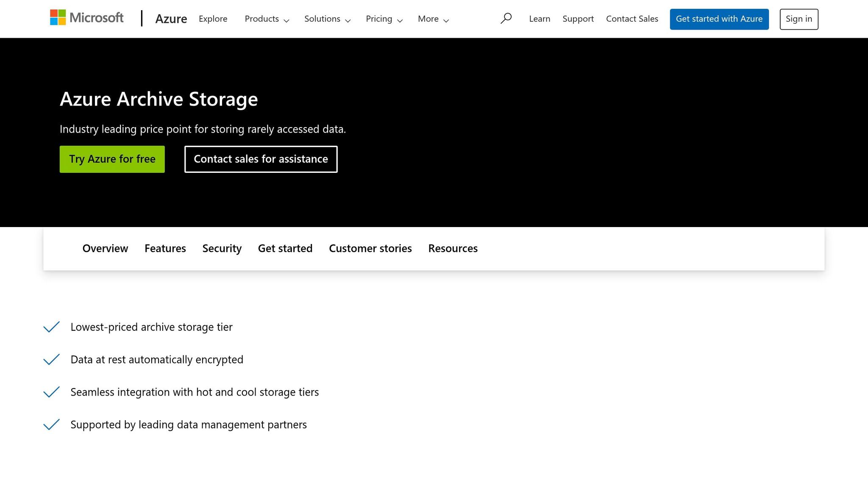Screen dimensions: 868x488
Task: Expand the Solutions dropdown
Action: pos(328,19)
